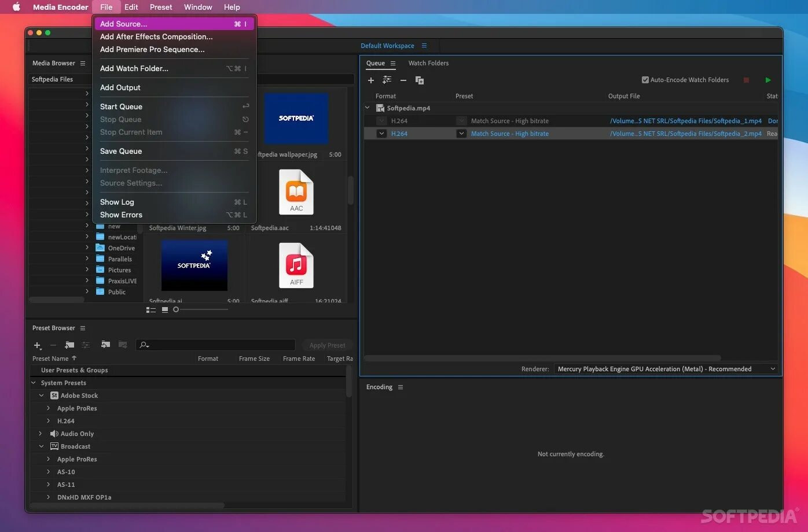Switch to the Watch Folders tab
The image size is (808, 532).
428,63
